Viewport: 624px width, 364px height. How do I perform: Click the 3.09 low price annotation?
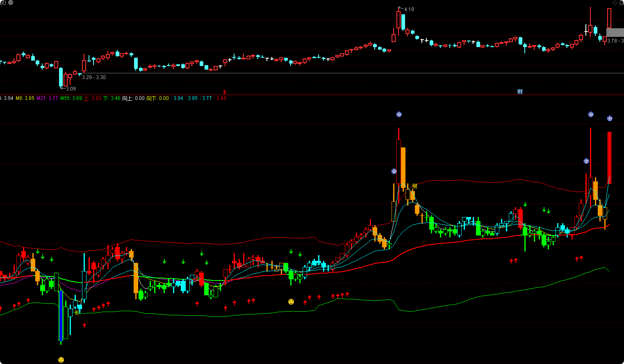pos(71,89)
